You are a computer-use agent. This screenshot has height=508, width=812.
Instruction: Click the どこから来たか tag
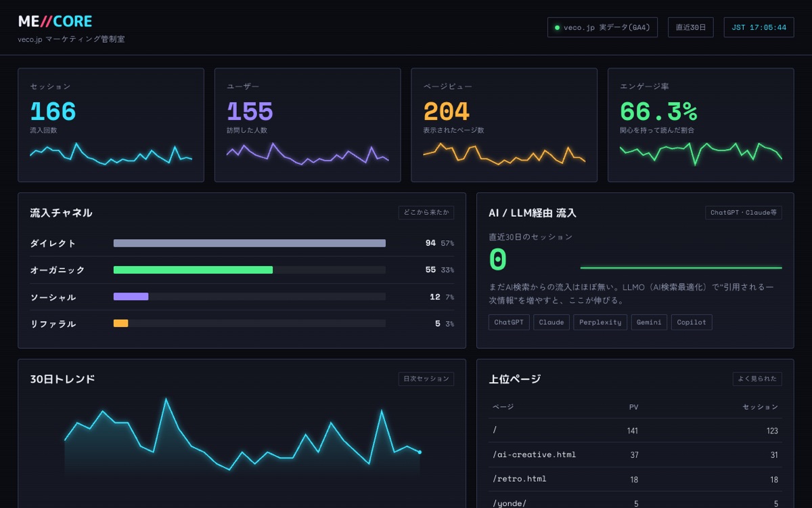pyautogui.click(x=426, y=213)
